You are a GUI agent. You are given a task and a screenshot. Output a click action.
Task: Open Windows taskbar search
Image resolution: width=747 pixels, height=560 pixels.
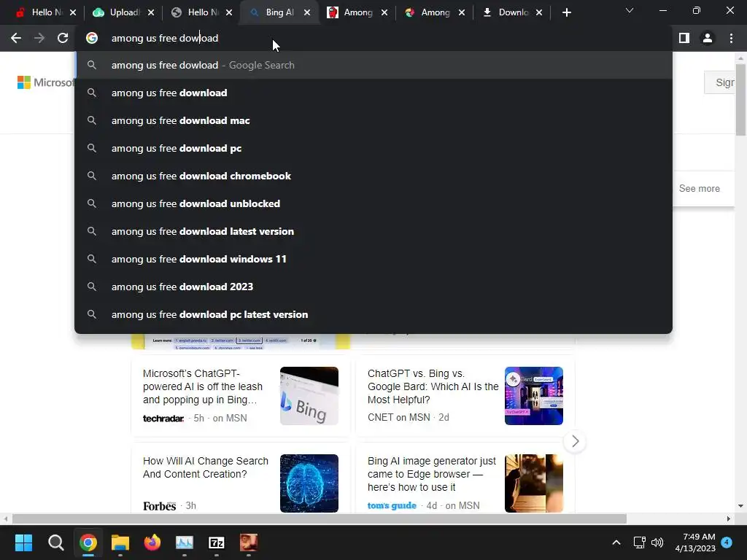pos(55,542)
